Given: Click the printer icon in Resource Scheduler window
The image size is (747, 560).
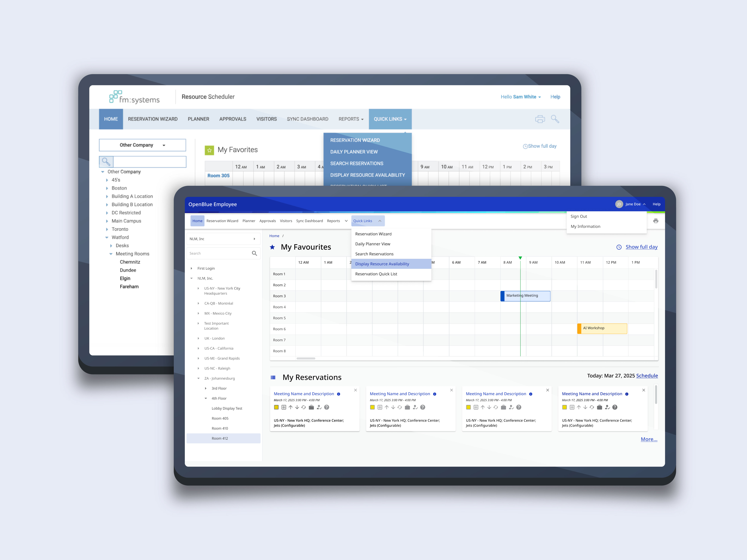Looking at the screenshot, I should [x=540, y=119].
